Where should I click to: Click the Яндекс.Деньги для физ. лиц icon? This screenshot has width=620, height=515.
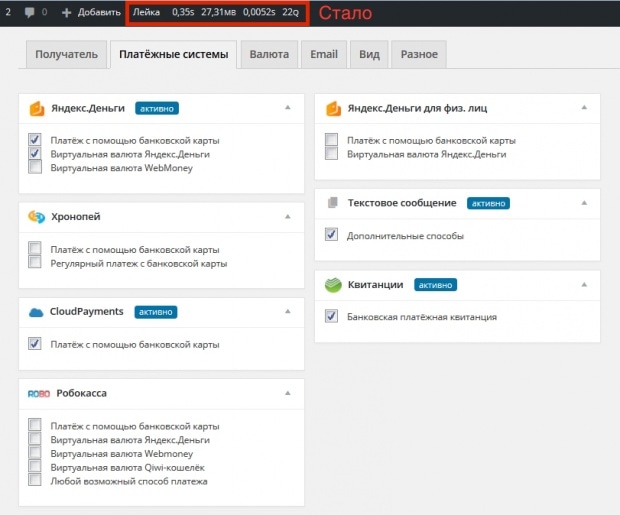point(333,108)
